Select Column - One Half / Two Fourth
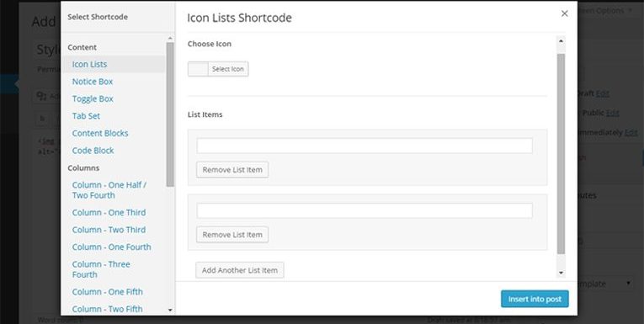The image size is (644, 324). click(109, 190)
